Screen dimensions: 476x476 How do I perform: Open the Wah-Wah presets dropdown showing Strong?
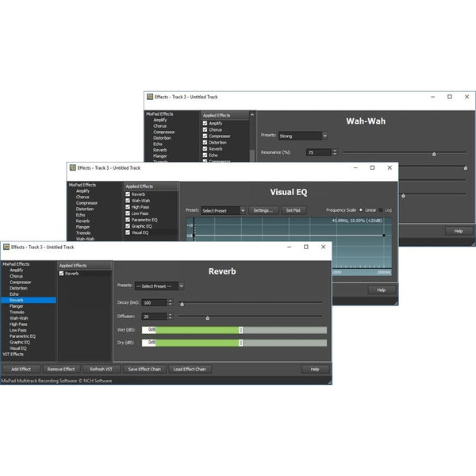coord(302,136)
